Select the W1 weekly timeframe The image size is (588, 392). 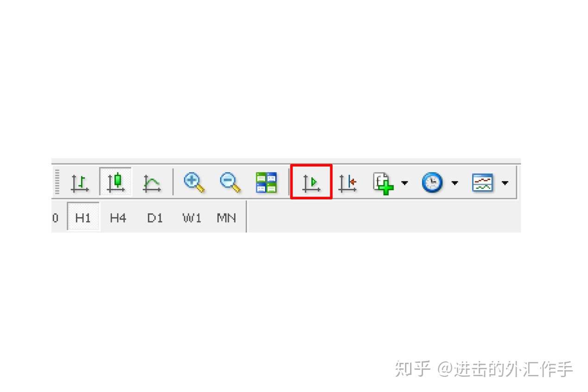point(191,218)
